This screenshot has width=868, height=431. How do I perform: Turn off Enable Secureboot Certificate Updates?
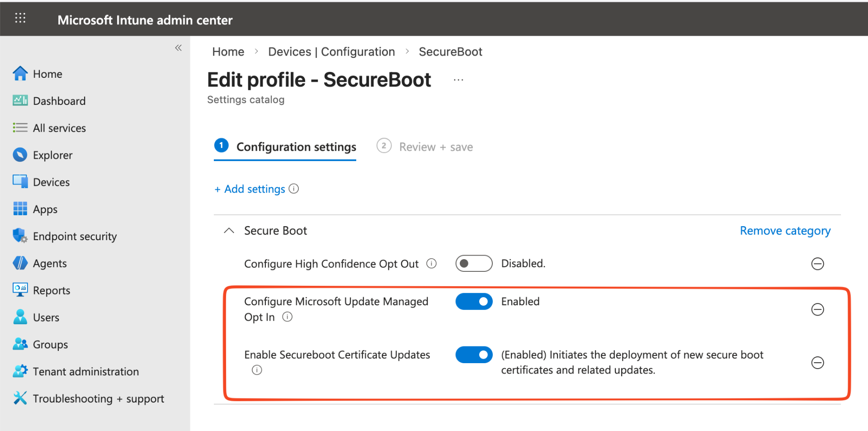(x=474, y=355)
